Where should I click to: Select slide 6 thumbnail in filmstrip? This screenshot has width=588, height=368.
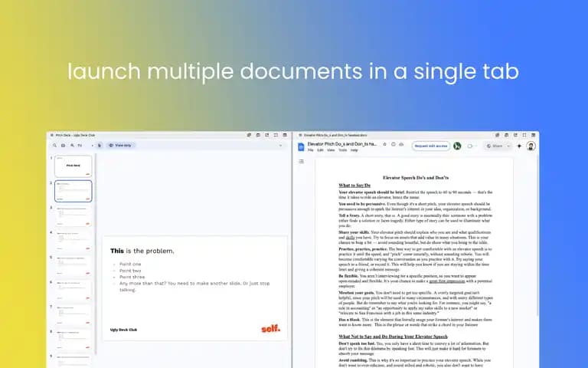pyautogui.click(x=73, y=290)
